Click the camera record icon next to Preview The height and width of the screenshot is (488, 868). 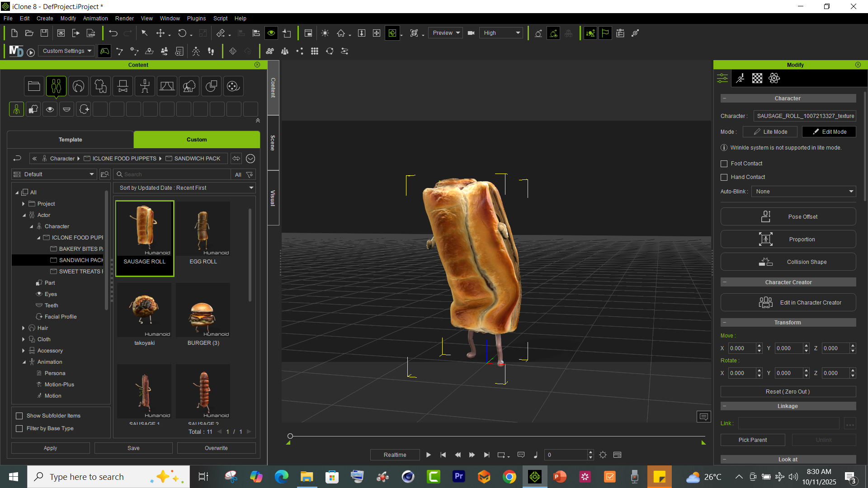click(471, 33)
